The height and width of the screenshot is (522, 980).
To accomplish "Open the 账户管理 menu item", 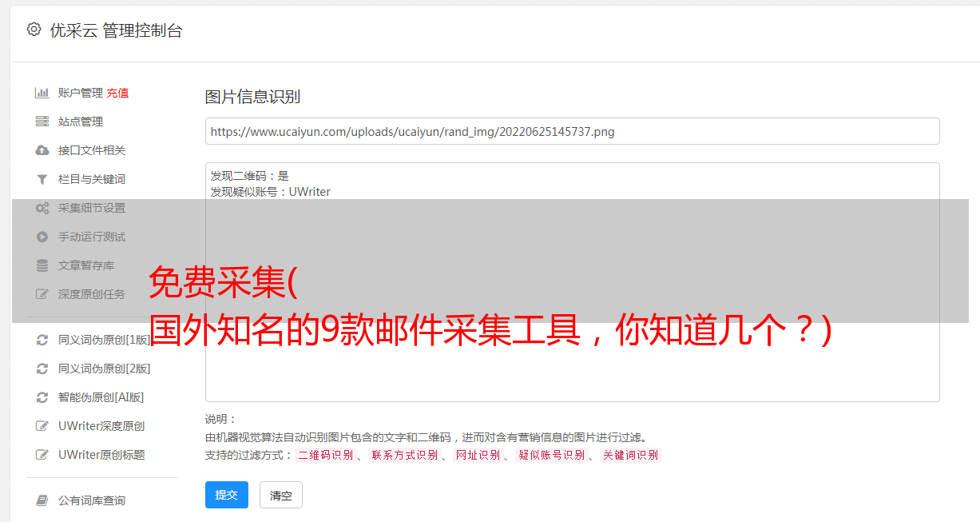I will pos(81,93).
